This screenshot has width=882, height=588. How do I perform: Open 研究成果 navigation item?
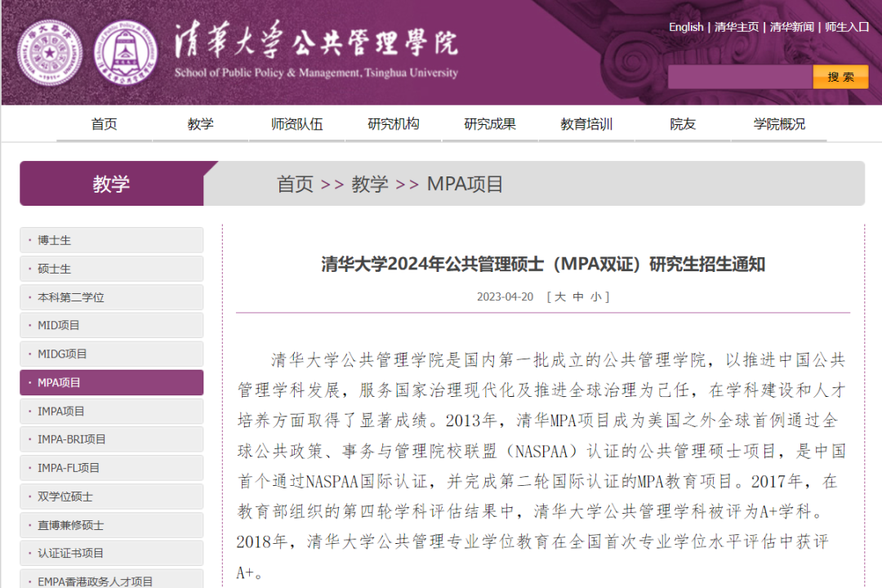[x=490, y=124]
